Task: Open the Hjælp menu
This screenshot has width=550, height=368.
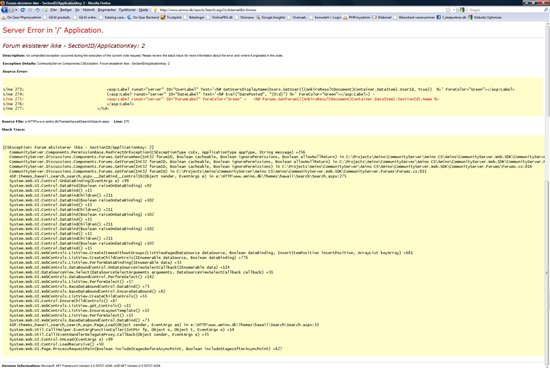Action: pyautogui.click(x=143, y=10)
